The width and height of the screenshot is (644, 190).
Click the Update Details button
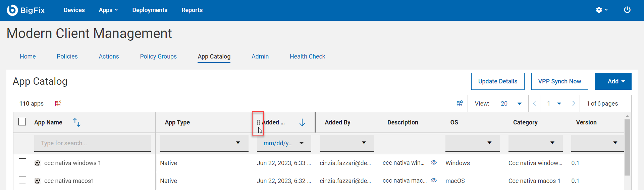tap(498, 81)
